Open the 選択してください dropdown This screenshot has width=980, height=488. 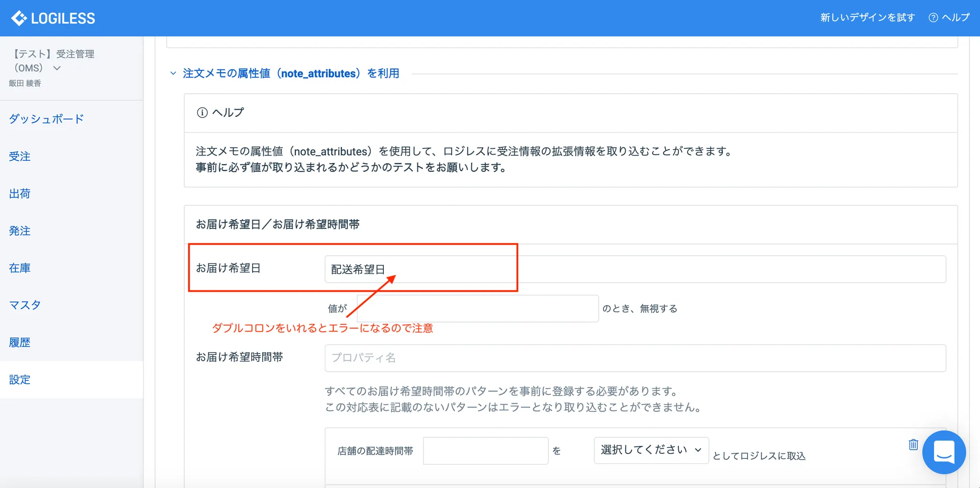coord(651,450)
